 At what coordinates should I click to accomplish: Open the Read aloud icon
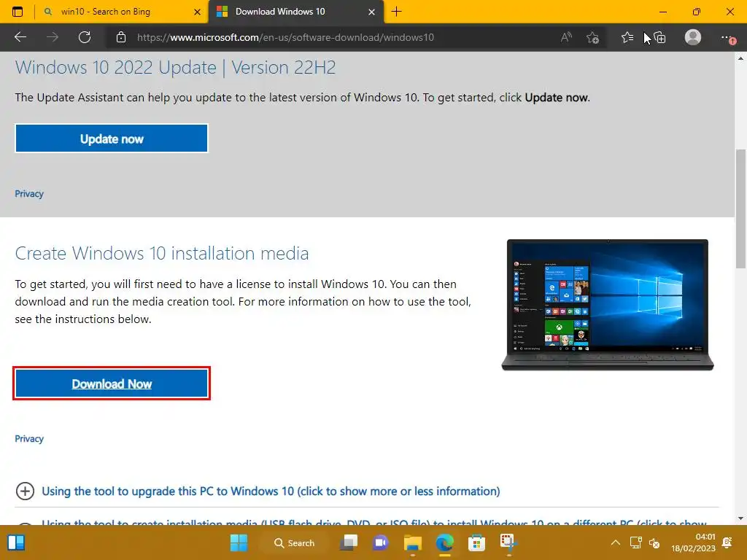point(566,37)
